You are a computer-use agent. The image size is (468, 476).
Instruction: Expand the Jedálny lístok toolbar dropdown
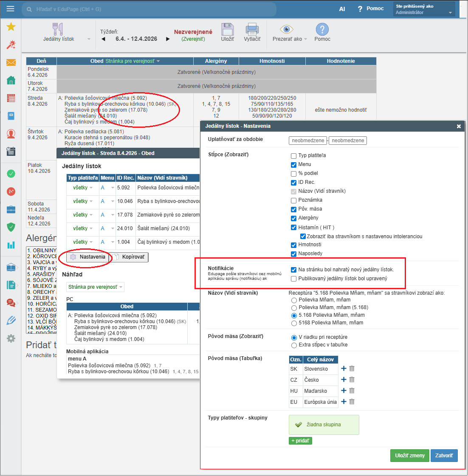pos(89,39)
